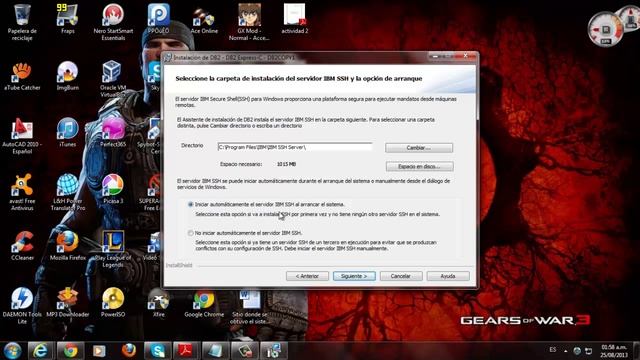Switch to DB2 installer taskbar button
This screenshot has width=640, height=360.
pyautogui.click(x=273, y=351)
